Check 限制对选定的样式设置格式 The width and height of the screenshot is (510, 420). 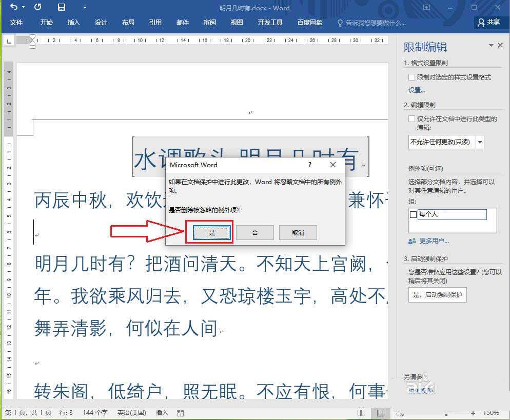click(x=412, y=77)
